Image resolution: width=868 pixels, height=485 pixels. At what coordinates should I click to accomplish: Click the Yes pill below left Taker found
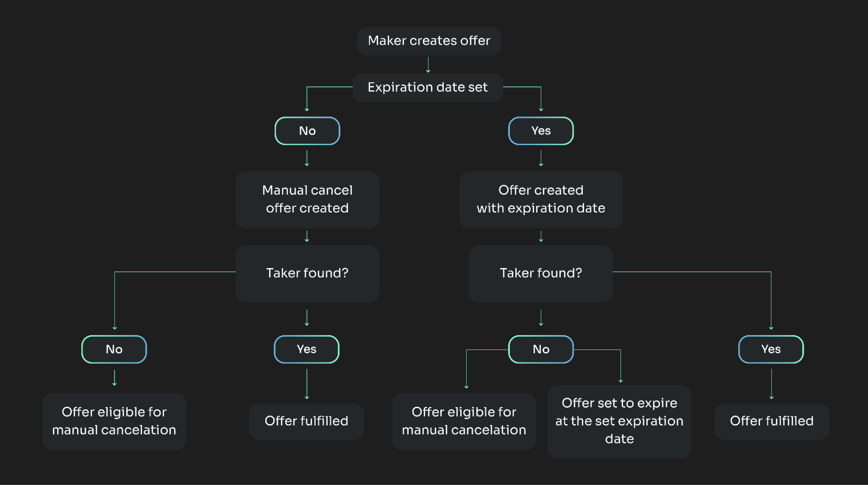coord(307,349)
